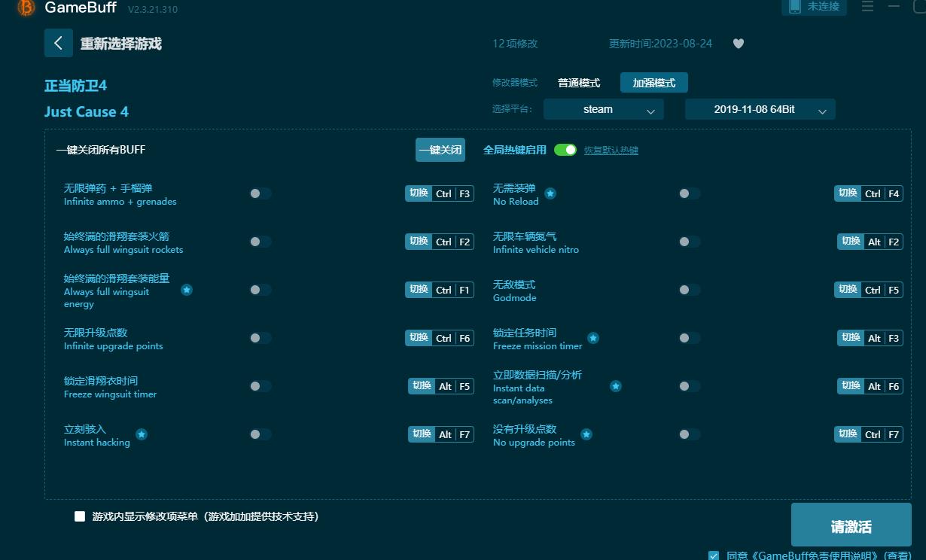Switch to 普通模式 mode
926x560 pixels.
coord(578,83)
